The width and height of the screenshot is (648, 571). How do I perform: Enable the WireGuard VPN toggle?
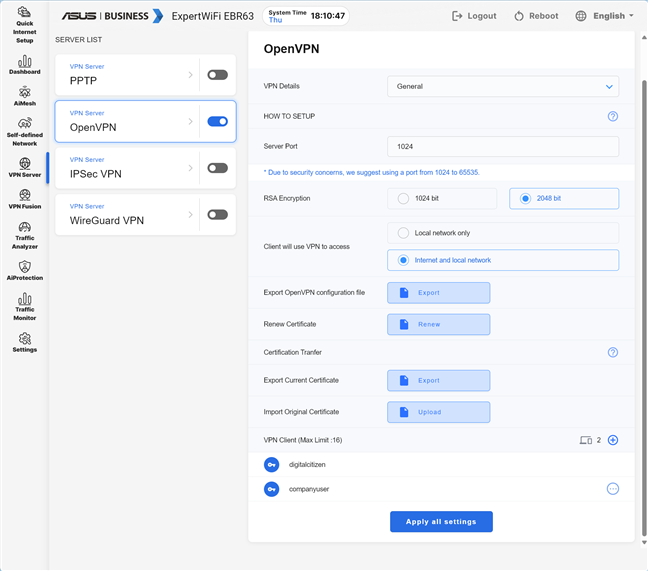[x=217, y=214]
